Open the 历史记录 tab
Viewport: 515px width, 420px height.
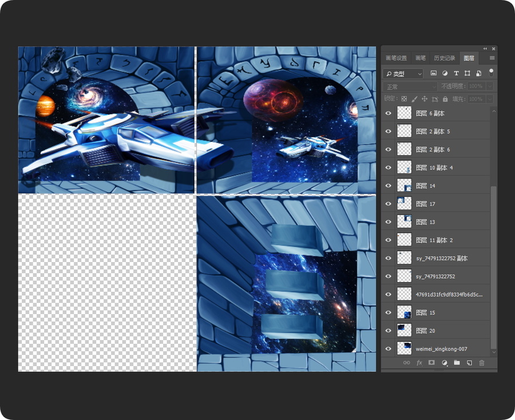point(445,58)
